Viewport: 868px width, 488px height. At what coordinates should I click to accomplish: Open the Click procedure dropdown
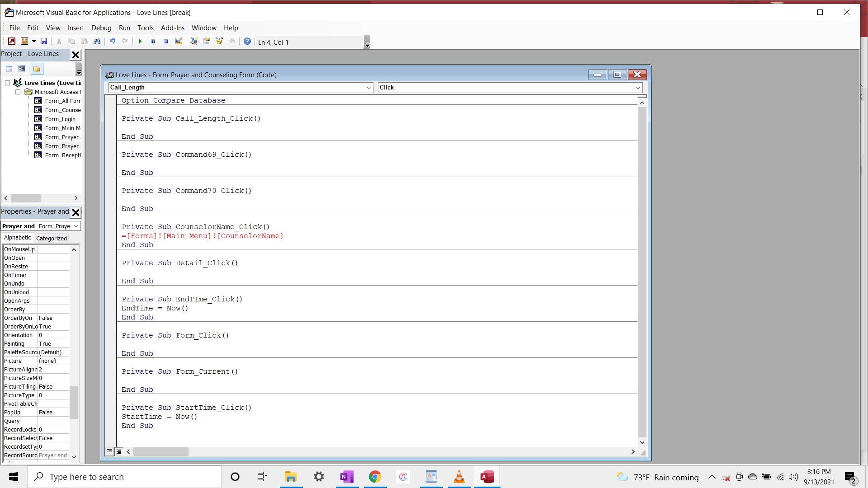pyautogui.click(x=638, y=88)
